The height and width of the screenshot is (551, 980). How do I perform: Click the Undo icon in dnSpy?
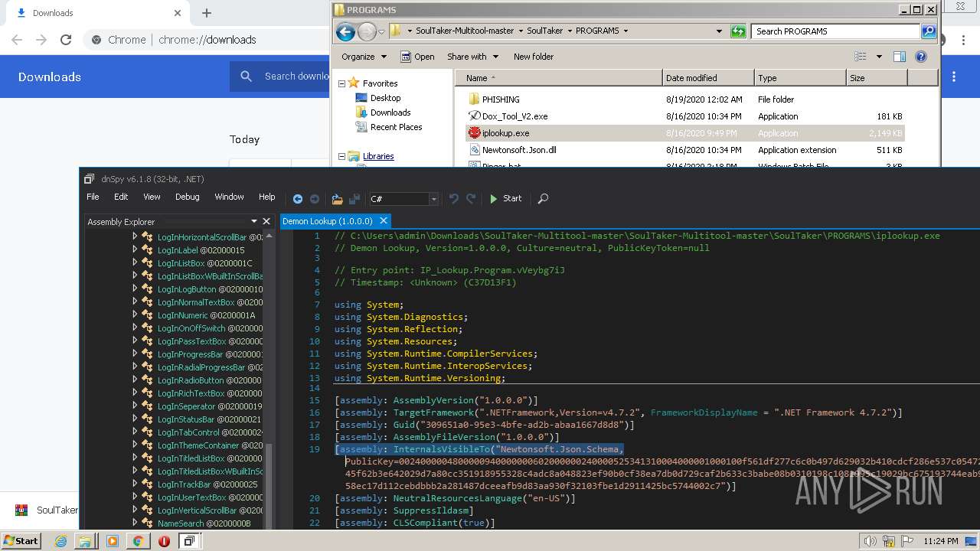click(x=454, y=199)
